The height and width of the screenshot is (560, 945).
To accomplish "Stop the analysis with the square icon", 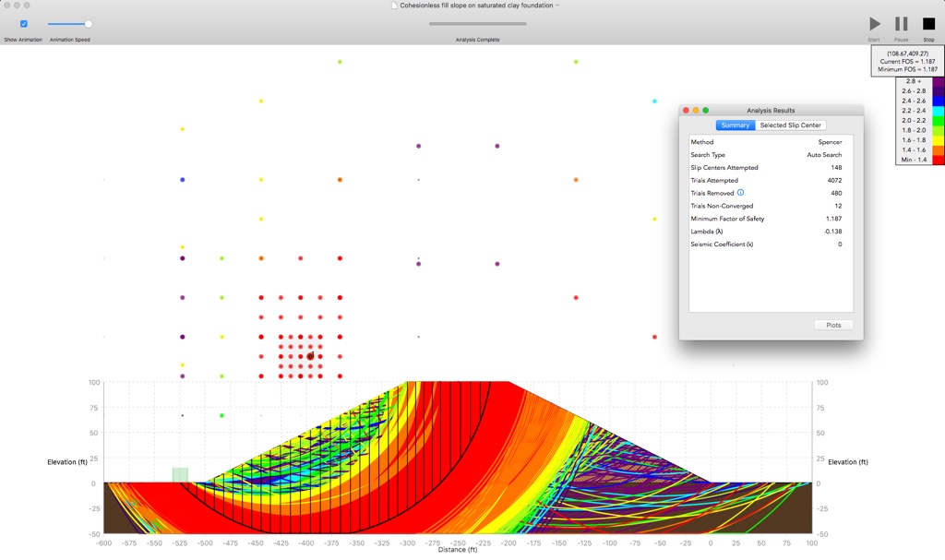I will coord(928,24).
